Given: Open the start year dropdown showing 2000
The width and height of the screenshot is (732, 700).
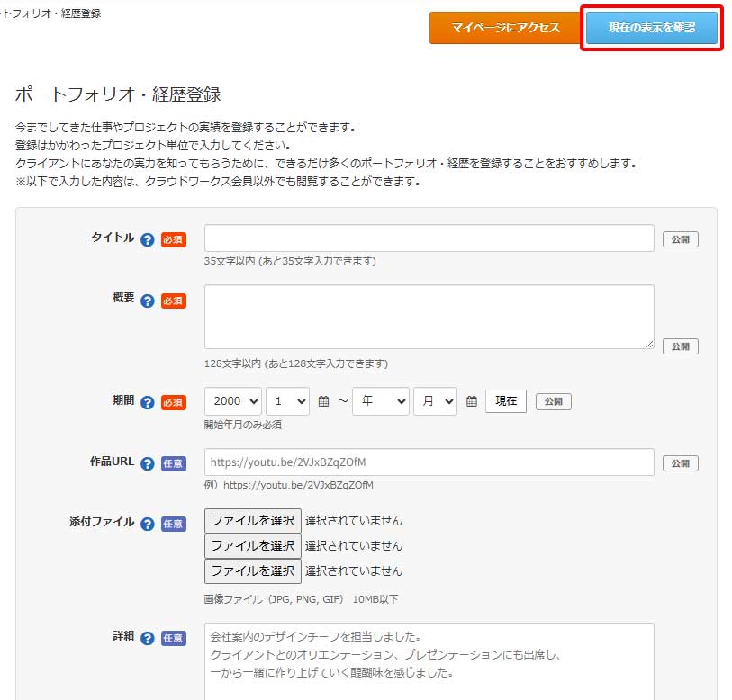Looking at the screenshot, I should 232,401.
